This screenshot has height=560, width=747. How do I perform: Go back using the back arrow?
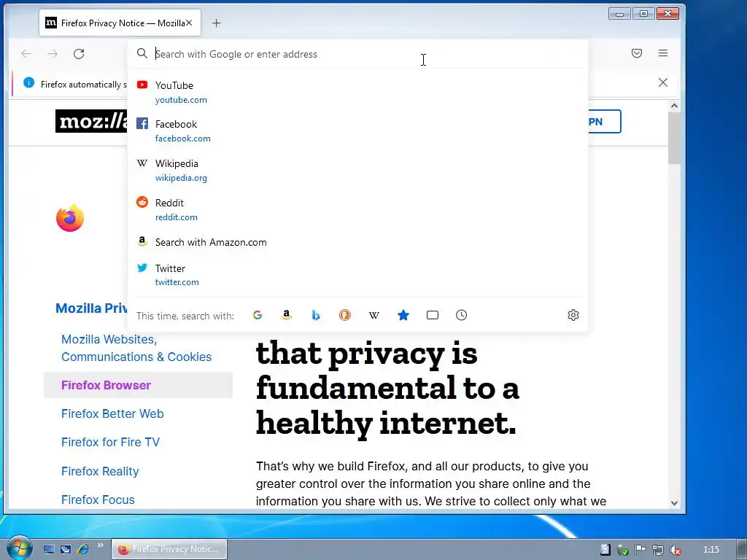click(26, 54)
